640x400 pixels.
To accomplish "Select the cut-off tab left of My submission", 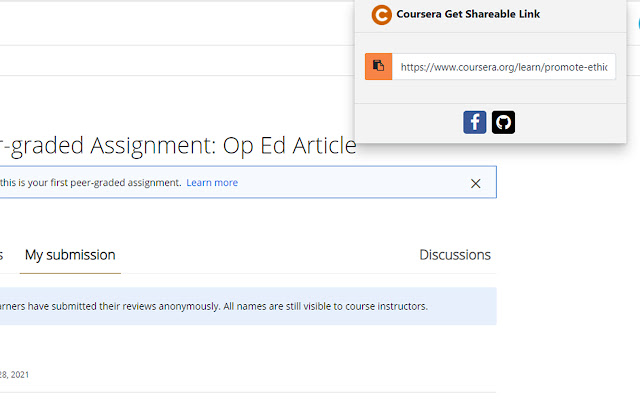I will coord(2,255).
